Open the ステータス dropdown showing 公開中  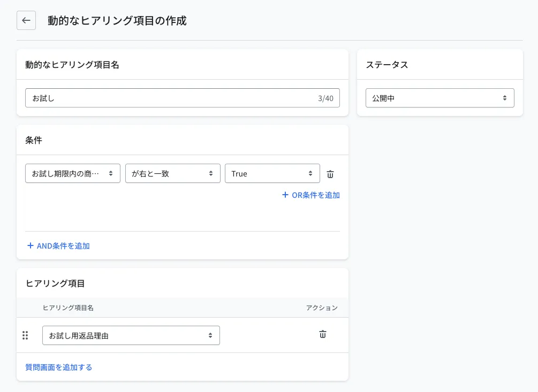tap(440, 98)
